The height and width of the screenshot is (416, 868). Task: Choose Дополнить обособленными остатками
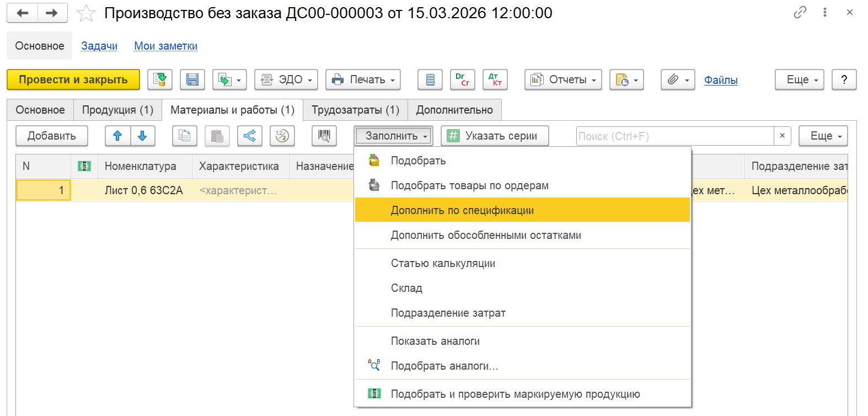tap(522, 235)
